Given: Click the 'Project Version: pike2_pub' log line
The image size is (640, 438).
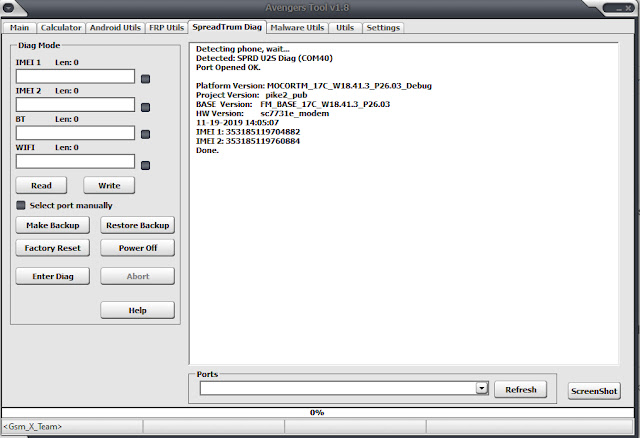Looking at the screenshot, I should point(251,95).
